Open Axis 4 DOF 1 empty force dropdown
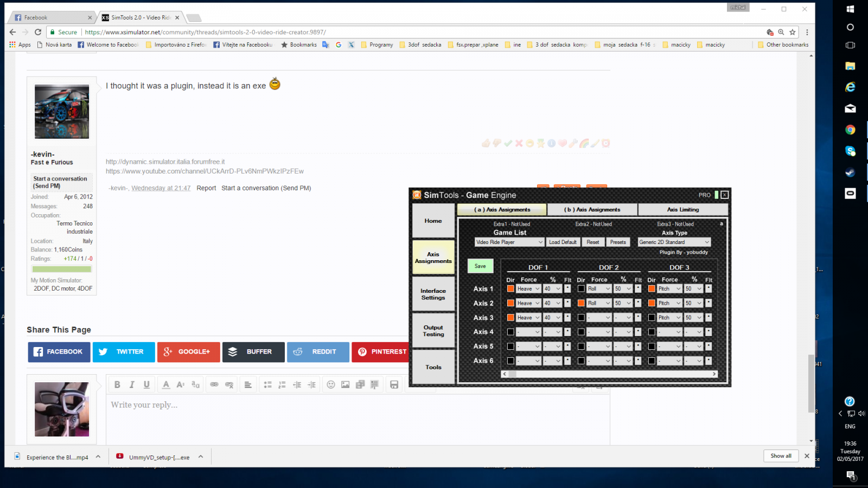 click(x=529, y=332)
